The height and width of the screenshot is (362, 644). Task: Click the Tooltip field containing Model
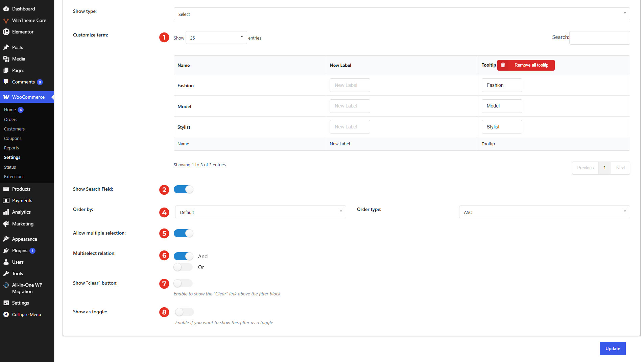tap(502, 106)
